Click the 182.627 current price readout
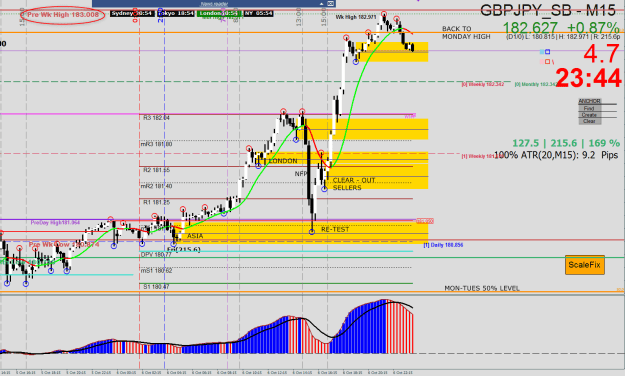The width and height of the screenshot is (625, 376). click(530, 28)
